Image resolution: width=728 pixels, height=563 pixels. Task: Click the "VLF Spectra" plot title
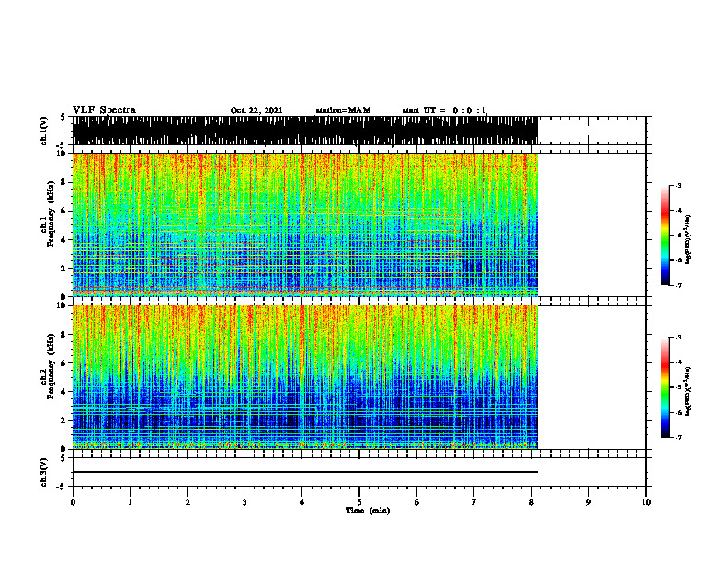(x=104, y=110)
